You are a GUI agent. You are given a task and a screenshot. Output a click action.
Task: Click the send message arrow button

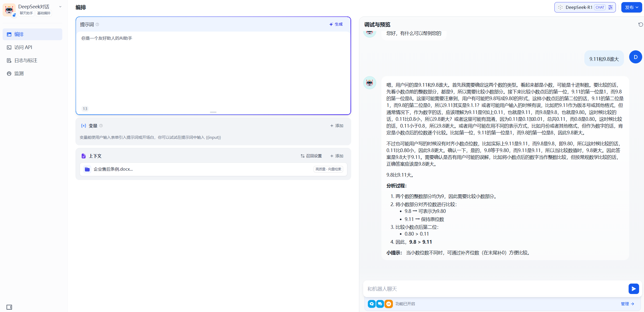coord(634,289)
